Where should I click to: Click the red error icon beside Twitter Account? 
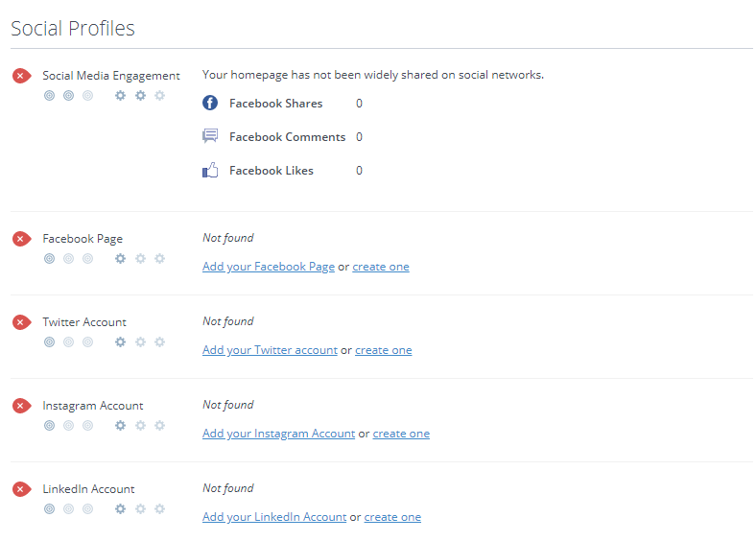(21, 322)
